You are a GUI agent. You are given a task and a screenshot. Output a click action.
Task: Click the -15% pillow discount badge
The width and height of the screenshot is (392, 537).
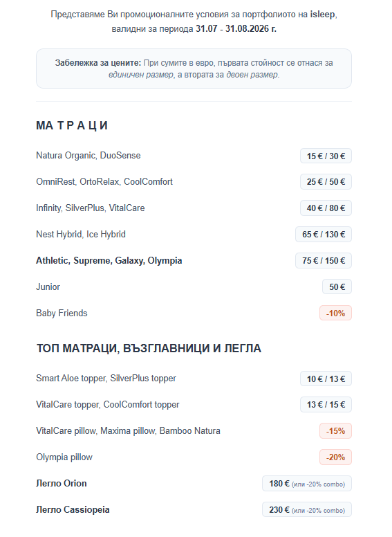tap(335, 431)
